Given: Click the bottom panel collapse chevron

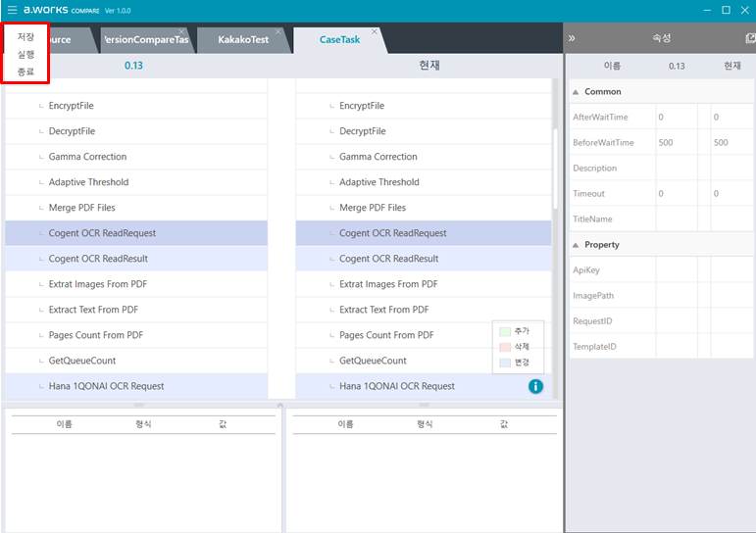Looking at the screenshot, I should click(x=280, y=405).
